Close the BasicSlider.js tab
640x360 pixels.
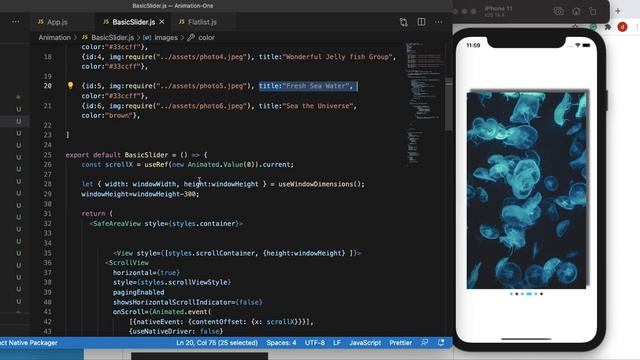(162, 22)
